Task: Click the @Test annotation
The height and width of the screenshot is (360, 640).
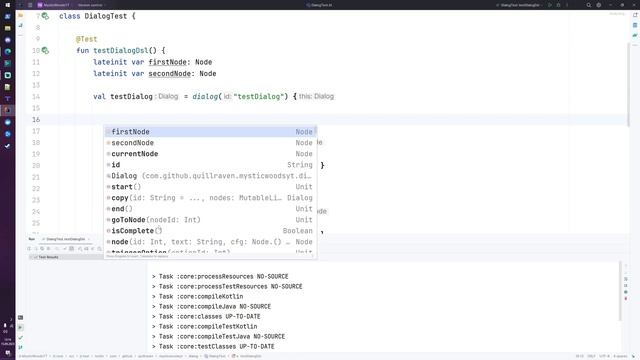Action: tap(87, 39)
